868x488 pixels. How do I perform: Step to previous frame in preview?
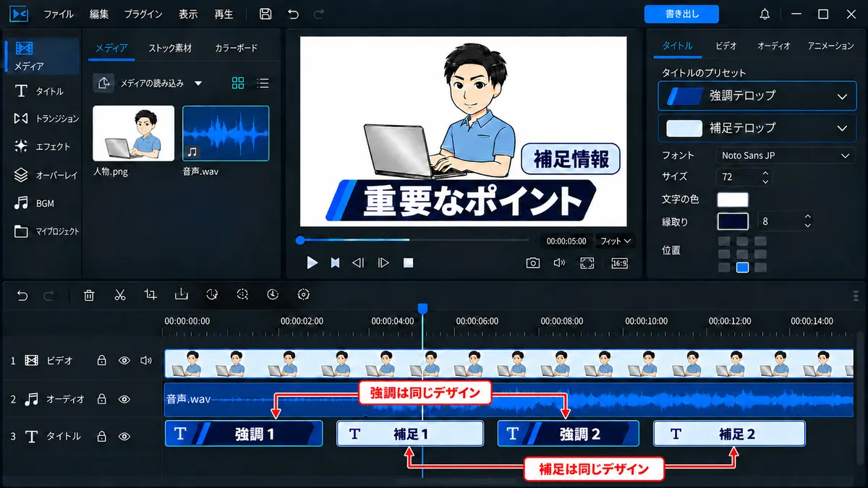tap(358, 262)
